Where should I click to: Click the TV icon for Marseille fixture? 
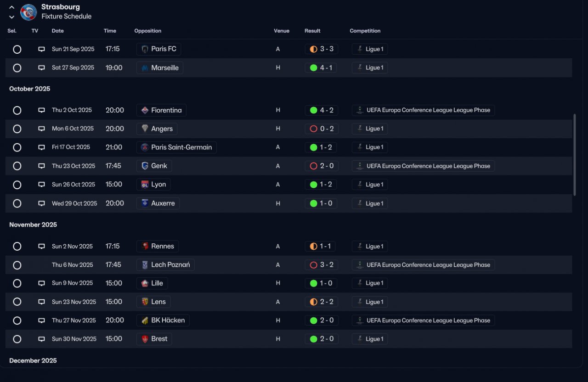click(x=41, y=68)
